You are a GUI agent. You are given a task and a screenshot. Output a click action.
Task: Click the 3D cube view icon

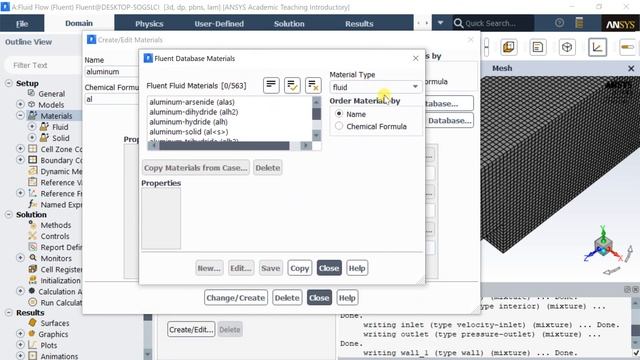567,47
